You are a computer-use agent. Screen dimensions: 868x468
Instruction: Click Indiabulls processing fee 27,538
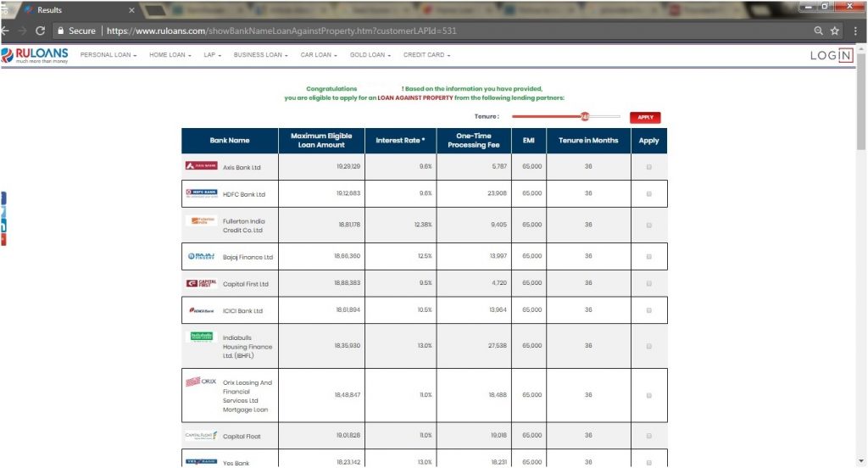point(497,346)
